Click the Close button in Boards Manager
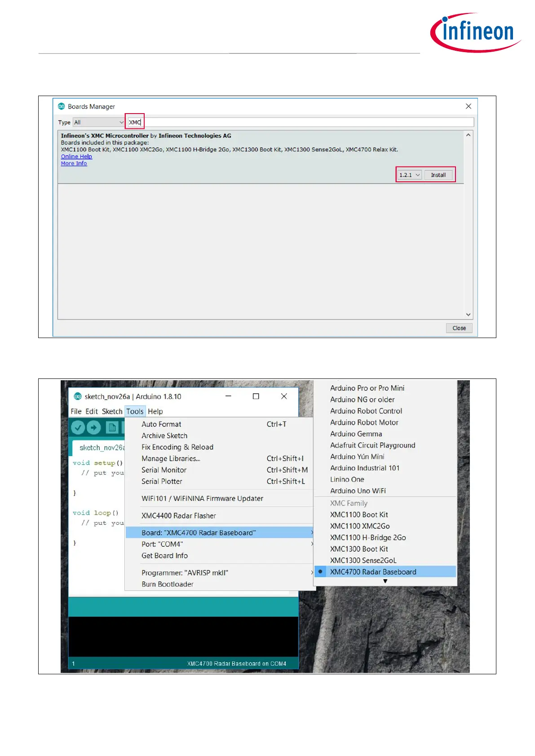This screenshot has width=535, height=756. [459, 328]
